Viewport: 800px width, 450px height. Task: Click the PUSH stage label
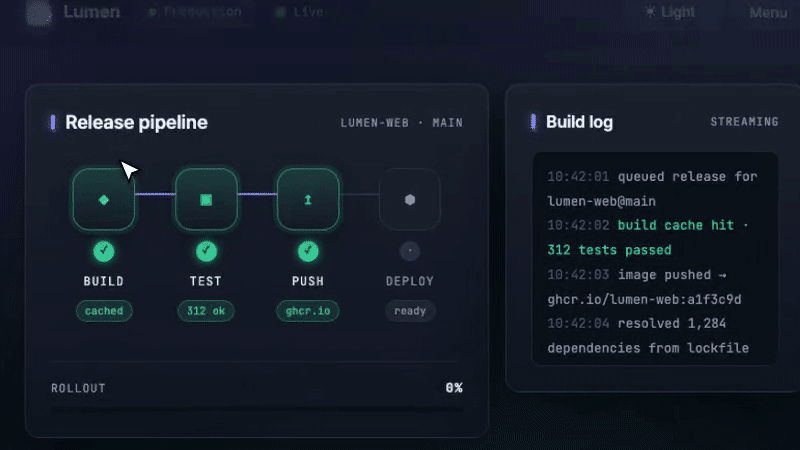[308, 281]
